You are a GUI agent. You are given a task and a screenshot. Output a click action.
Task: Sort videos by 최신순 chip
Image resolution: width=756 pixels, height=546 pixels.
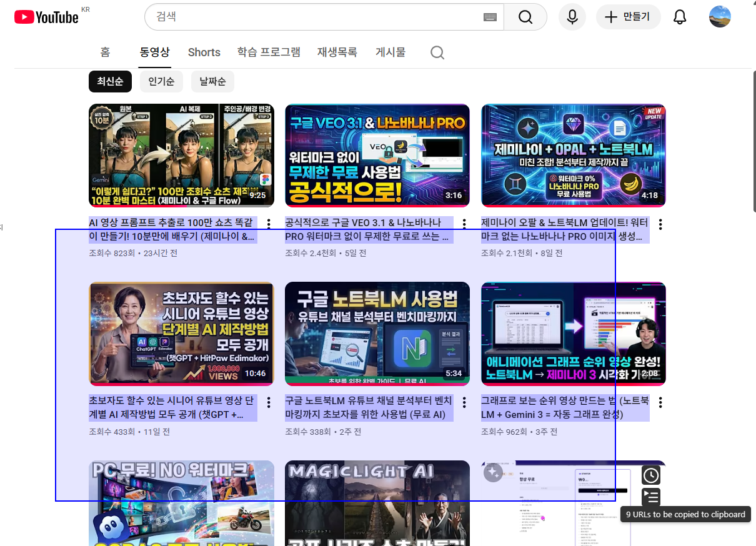[x=110, y=81]
